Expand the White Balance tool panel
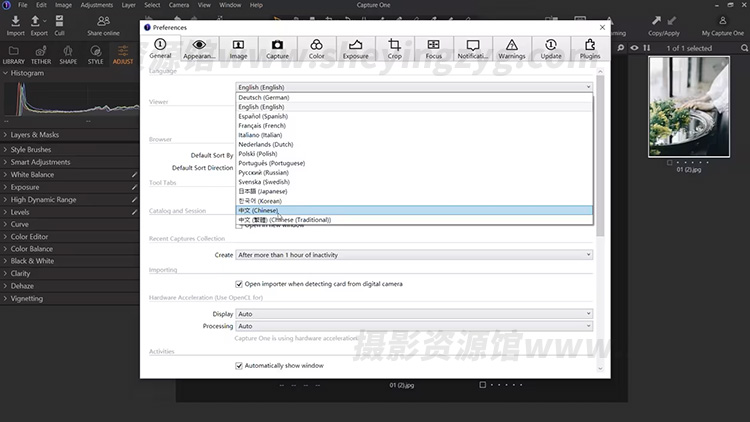The width and height of the screenshot is (750, 422). click(x=32, y=175)
